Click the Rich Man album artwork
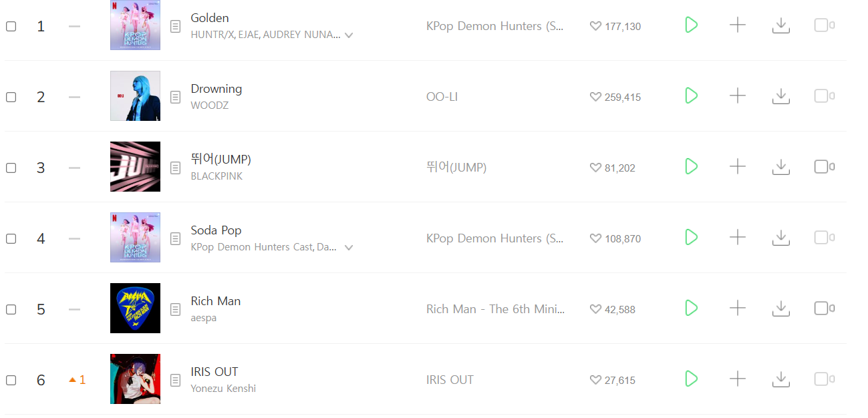The width and height of the screenshot is (868, 418). point(135,308)
